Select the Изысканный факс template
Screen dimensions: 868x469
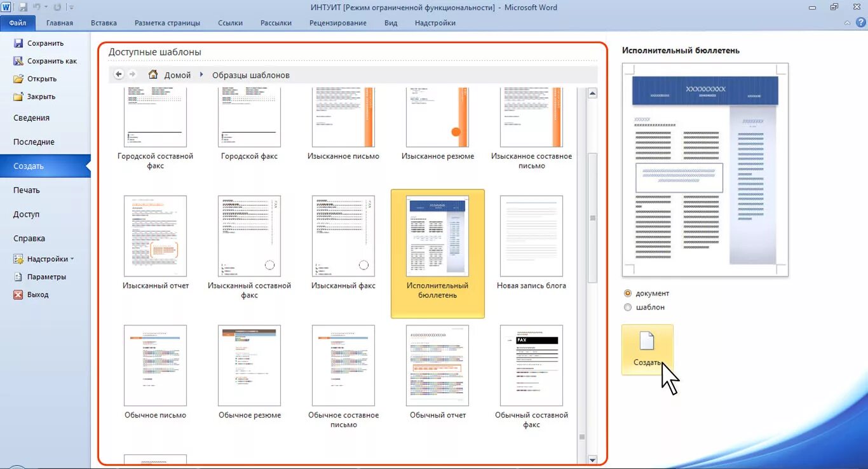pos(343,244)
